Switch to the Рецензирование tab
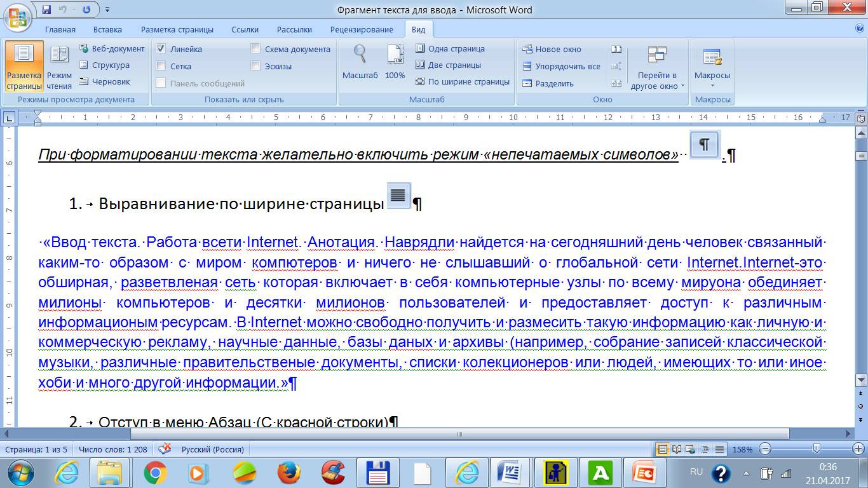 (x=362, y=29)
